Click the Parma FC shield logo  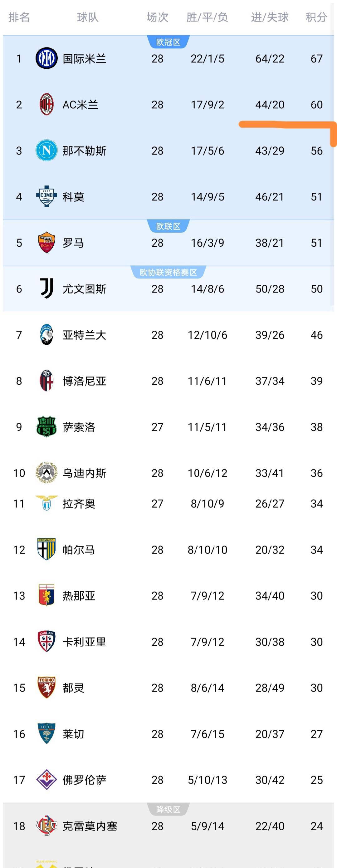click(46, 549)
